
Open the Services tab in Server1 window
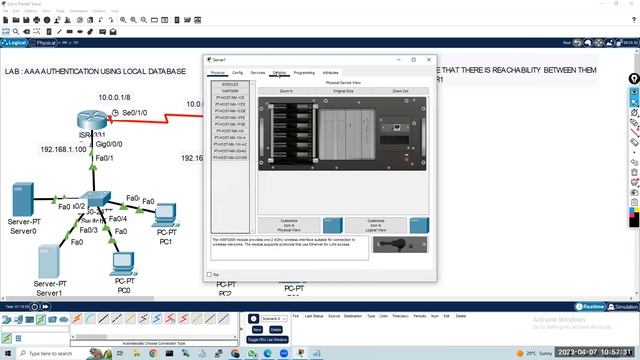[x=258, y=73]
